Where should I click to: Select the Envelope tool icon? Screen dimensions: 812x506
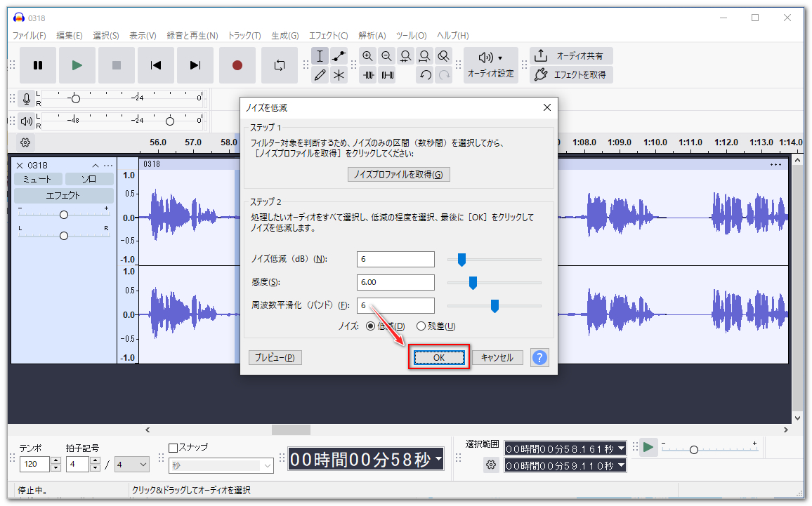339,56
